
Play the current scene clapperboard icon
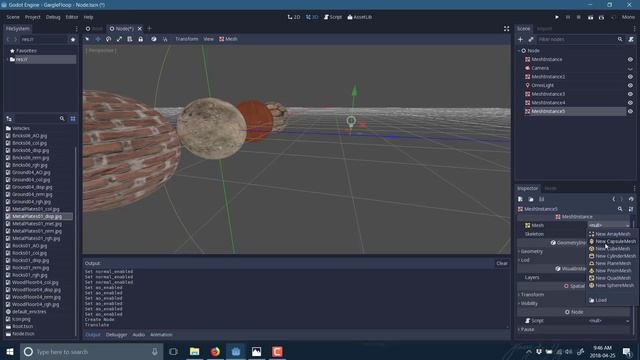coord(591,17)
